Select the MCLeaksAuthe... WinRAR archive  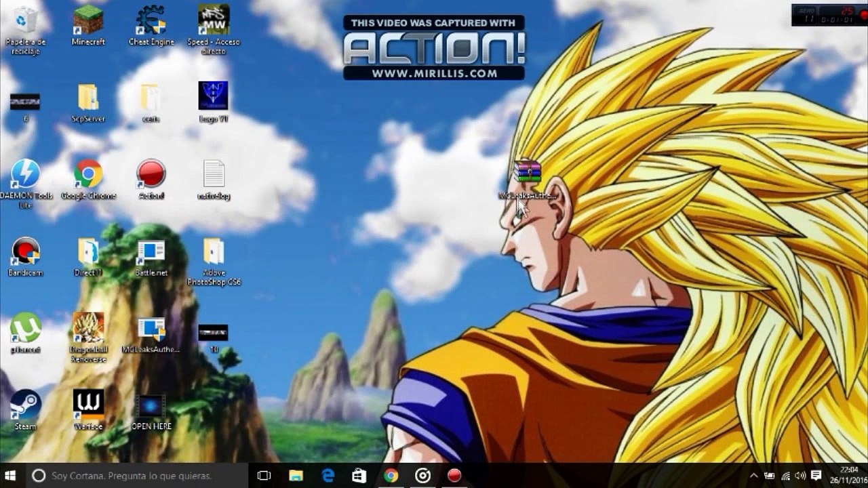pyautogui.click(x=527, y=180)
